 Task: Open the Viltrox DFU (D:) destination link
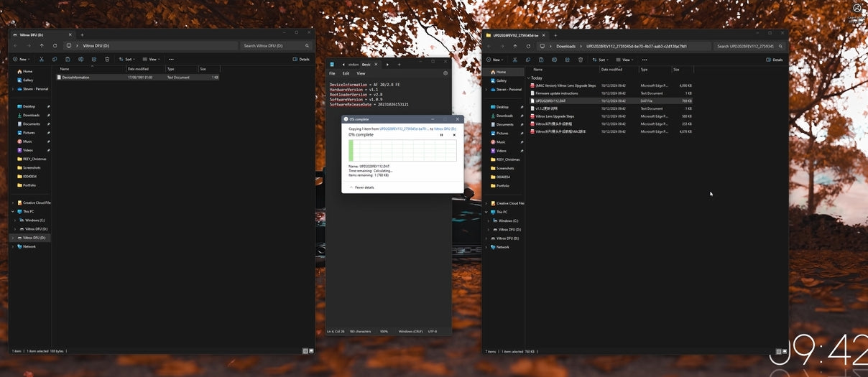445,129
